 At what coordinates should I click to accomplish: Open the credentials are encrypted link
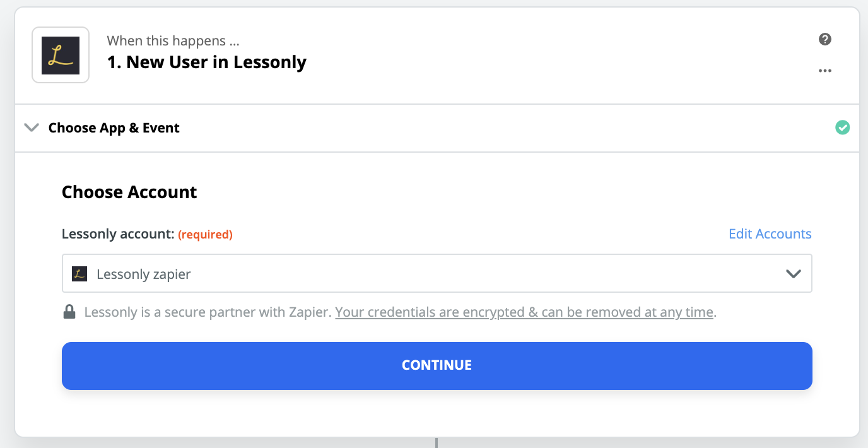(x=524, y=312)
